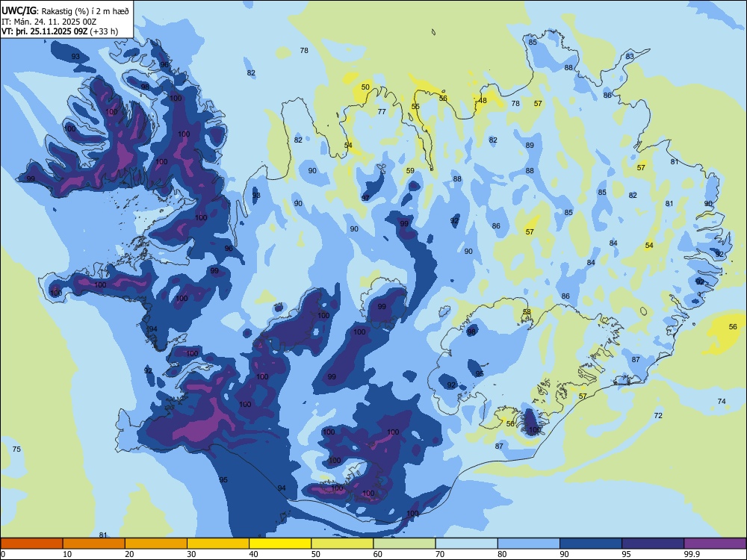Select the light blue 80–90 legend segment
747x560 pixels.
529,544
